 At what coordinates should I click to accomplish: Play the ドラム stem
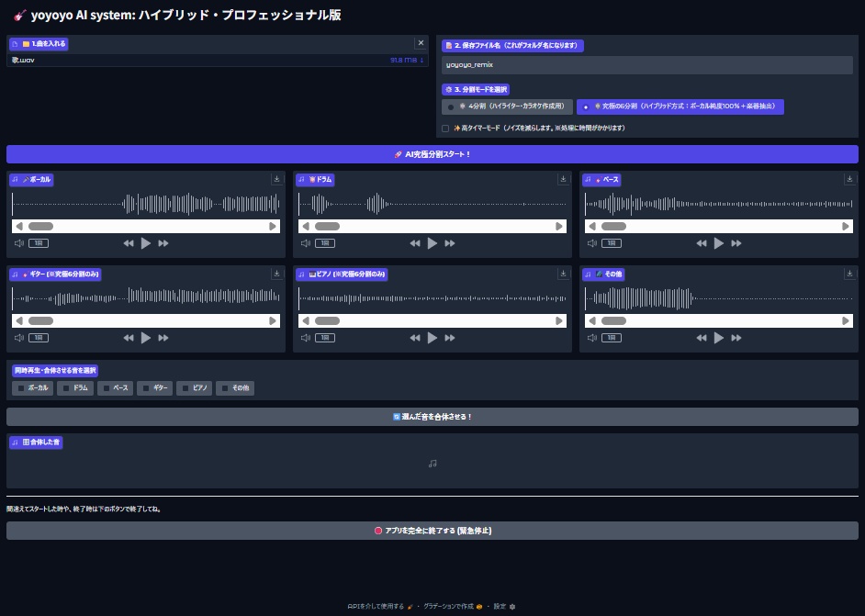coord(432,242)
